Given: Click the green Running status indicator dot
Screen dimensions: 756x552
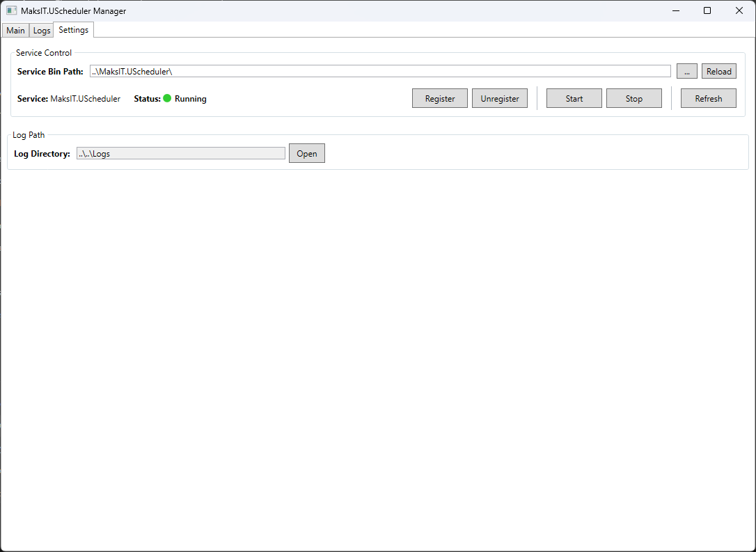Looking at the screenshot, I should pyautogui.click(x=167, y=98).
